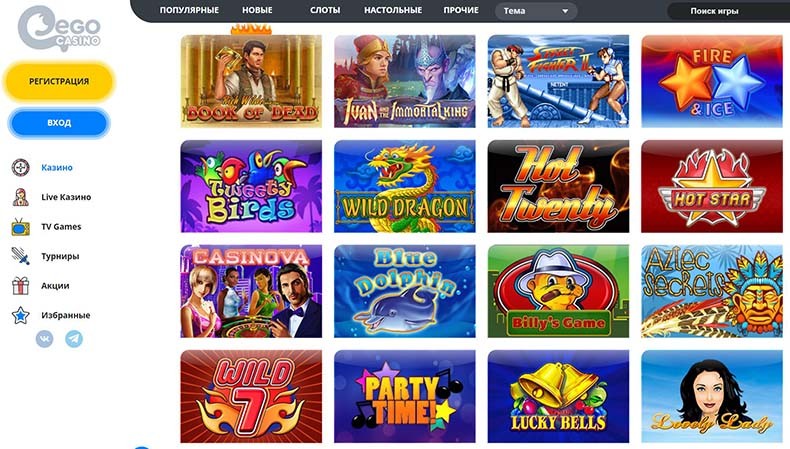790x449 pixels.
Task: Switch to the Новые tab
Action: click(257, 10)
